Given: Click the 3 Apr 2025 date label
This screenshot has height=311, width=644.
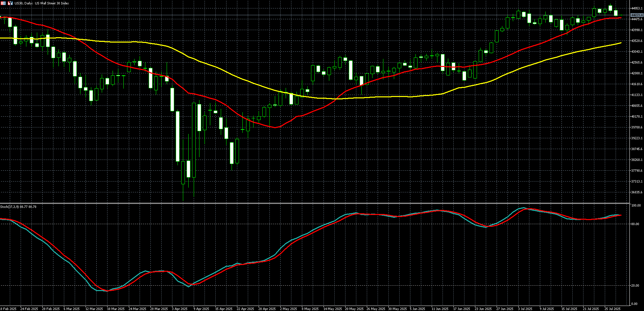Looking at the screenshot, I should click(x=180, y=309).
